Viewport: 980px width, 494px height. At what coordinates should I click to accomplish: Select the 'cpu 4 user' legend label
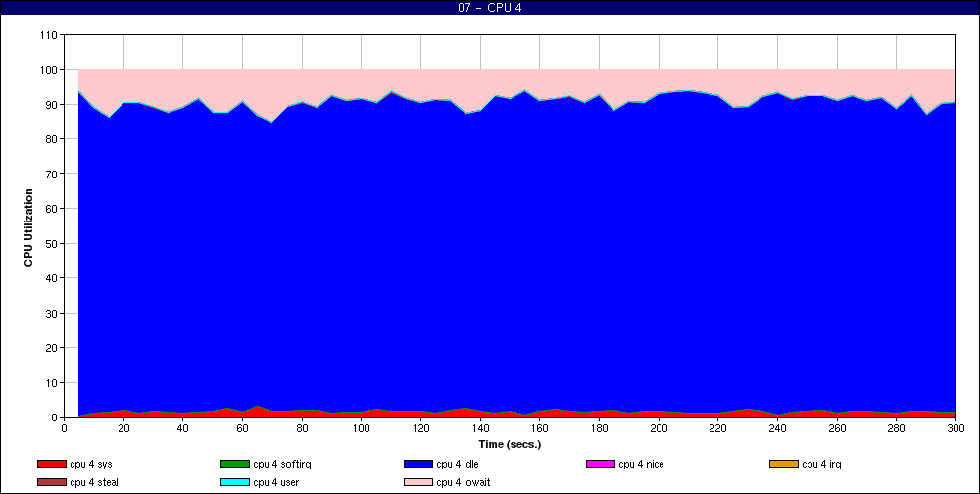tap(276, 482)
